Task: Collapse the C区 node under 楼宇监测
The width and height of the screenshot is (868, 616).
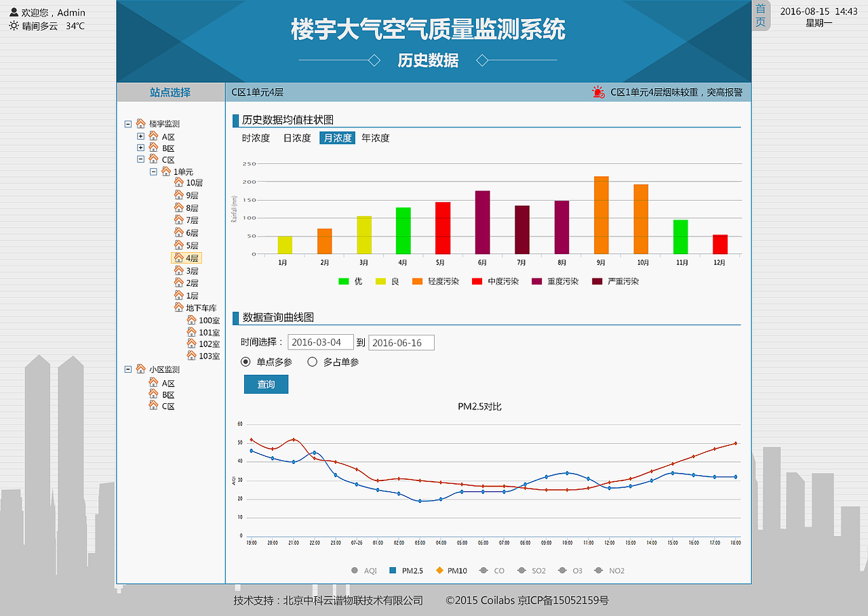Action: point(141,159)
